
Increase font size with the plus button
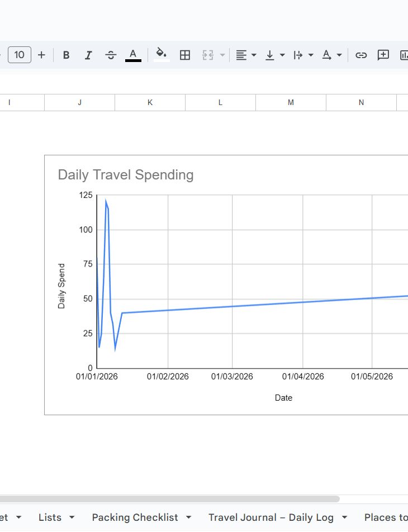(x=41, y=55)
